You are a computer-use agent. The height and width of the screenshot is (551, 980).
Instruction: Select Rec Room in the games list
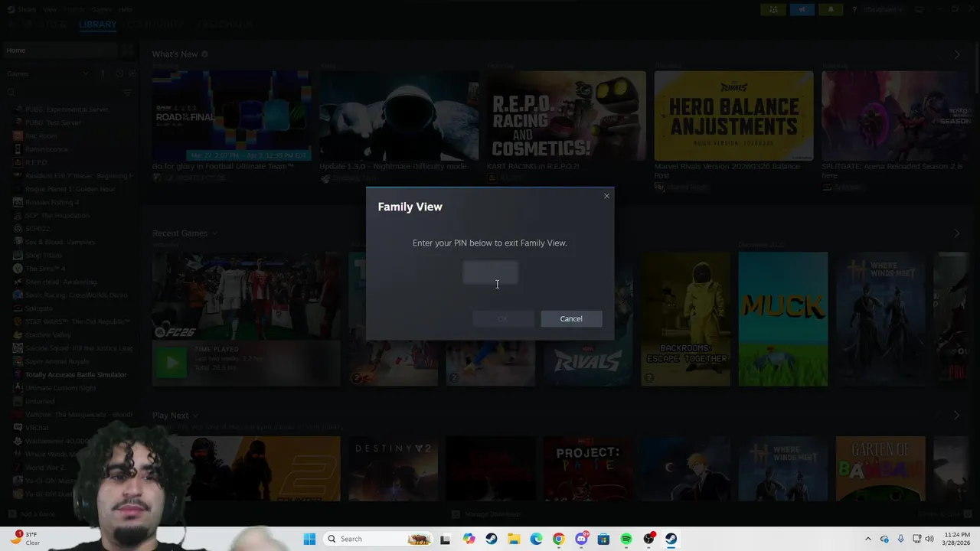coord(41,135)
